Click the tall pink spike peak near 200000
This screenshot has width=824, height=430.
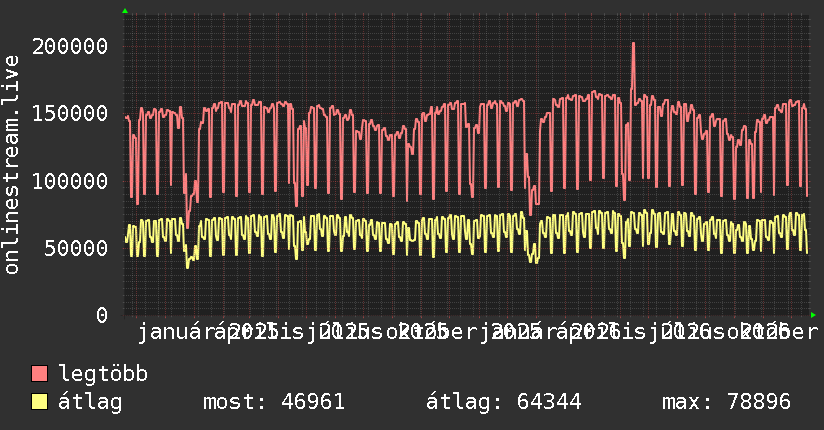click(x=633, y=45)
